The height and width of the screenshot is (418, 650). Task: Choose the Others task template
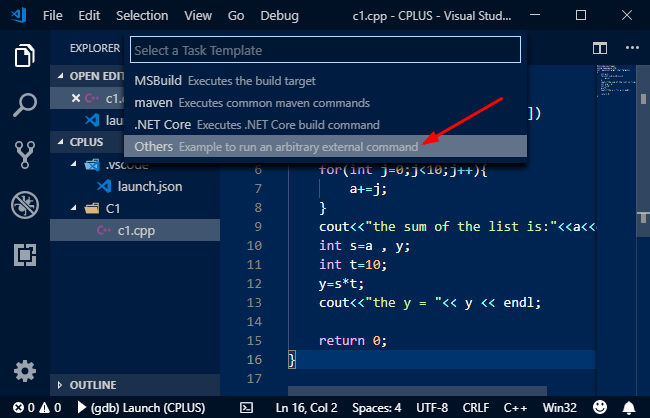325,146
